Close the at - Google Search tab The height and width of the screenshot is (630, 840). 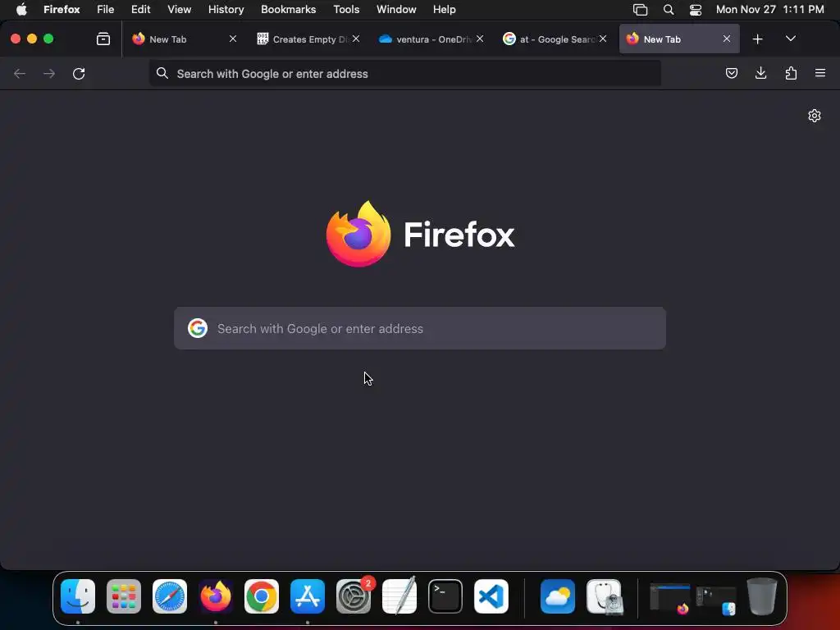pos(603,39)
